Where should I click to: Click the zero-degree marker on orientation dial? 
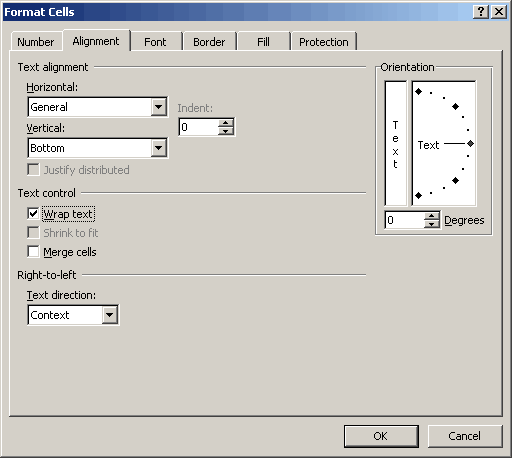tap(470, 143)
